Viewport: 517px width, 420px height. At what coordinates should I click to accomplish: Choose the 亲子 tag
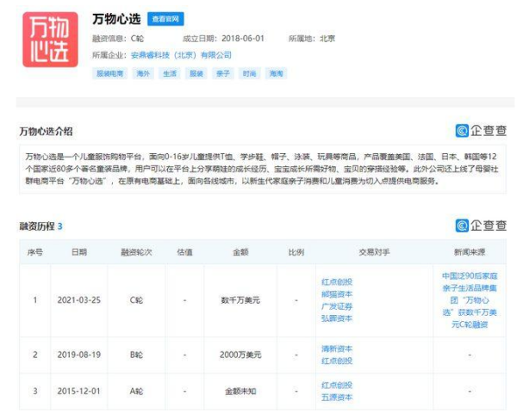(x=223, y=74)
